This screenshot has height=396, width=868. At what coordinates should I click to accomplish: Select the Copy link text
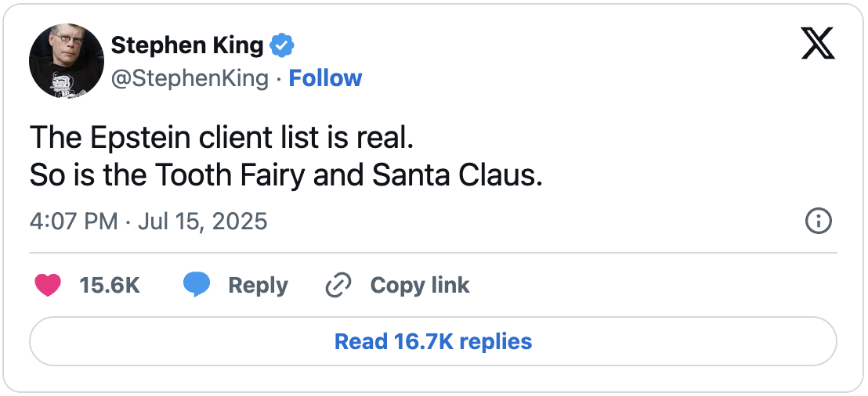(x=419, y=286)
